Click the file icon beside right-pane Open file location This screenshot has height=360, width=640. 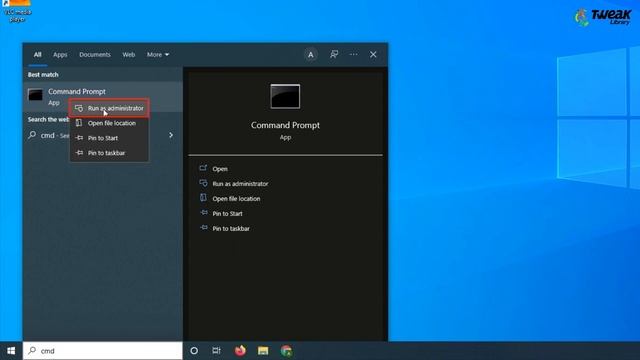click(203, 198)
